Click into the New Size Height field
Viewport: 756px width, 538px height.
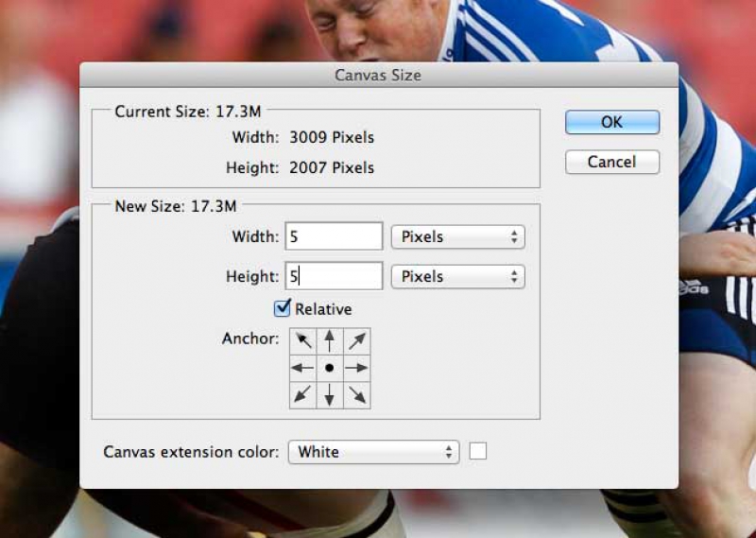[335, 276]
